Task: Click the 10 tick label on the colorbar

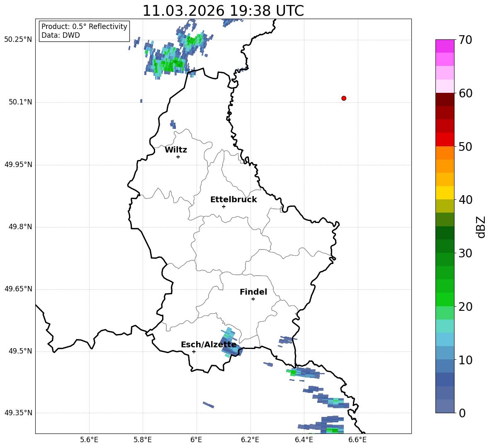Action: pyautogui.click(x=465, y=360)
